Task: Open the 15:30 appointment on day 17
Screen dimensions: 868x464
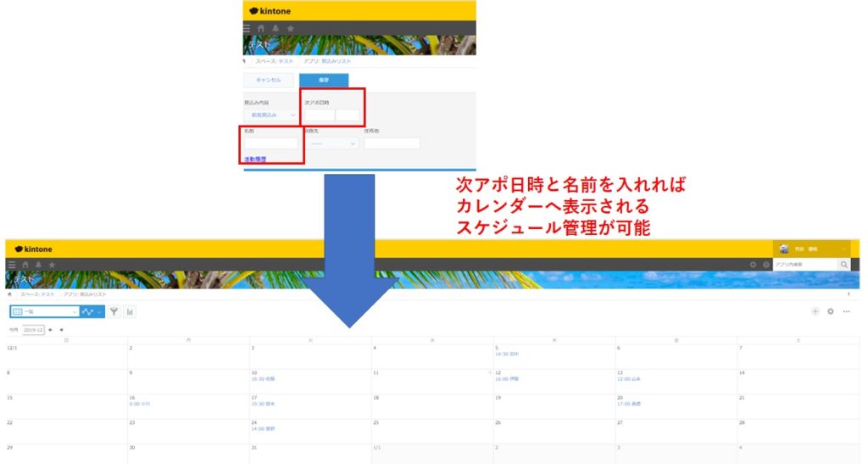Action: (x=263, y=404)
